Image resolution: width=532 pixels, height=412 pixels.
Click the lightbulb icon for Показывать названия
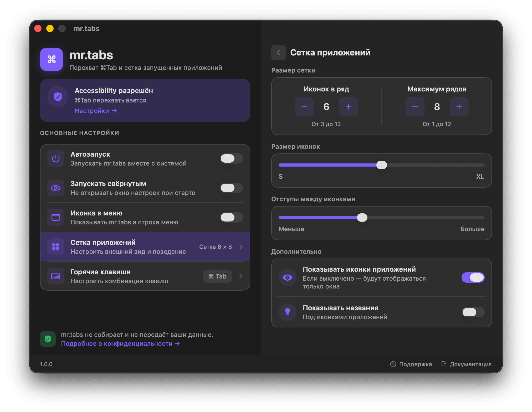[x=288, y=312]
